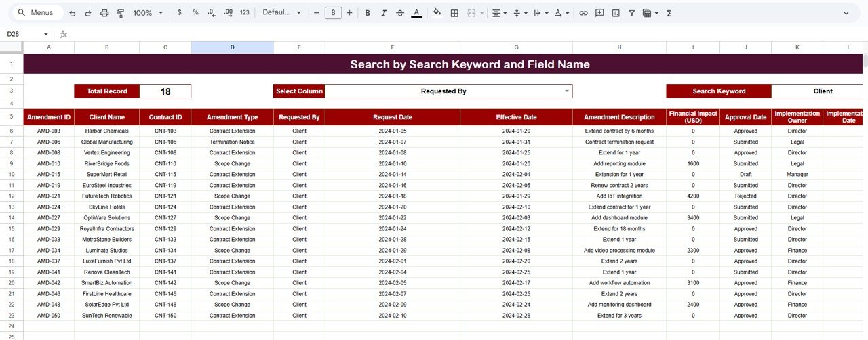The width and height of the screenshot is (868, 340).
Task: Click the Borders icon
Action: (454, 13)
